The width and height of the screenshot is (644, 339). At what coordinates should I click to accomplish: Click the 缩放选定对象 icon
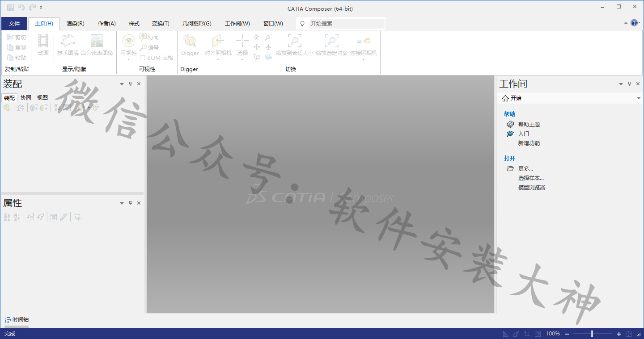(331, 41)
